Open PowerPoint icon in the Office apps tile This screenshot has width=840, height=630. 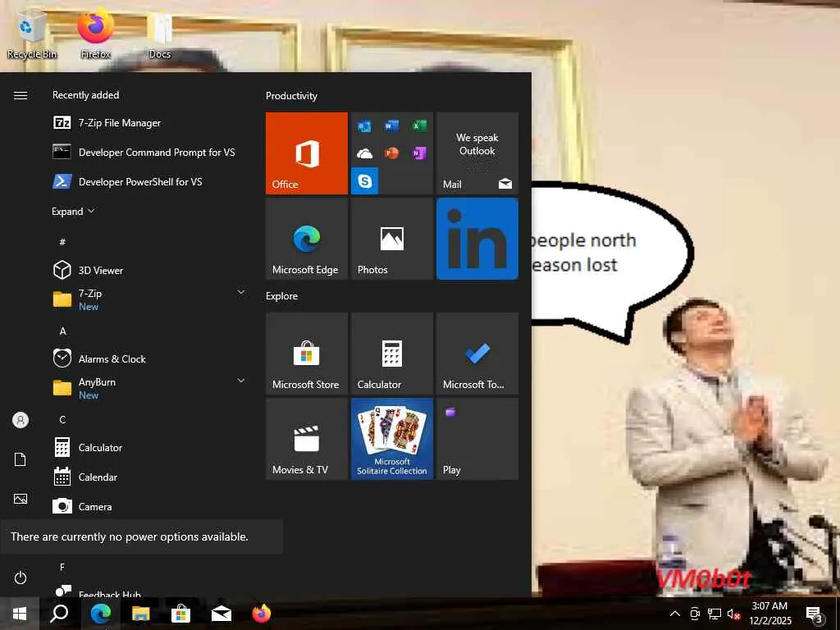click(x=391, y=153)
